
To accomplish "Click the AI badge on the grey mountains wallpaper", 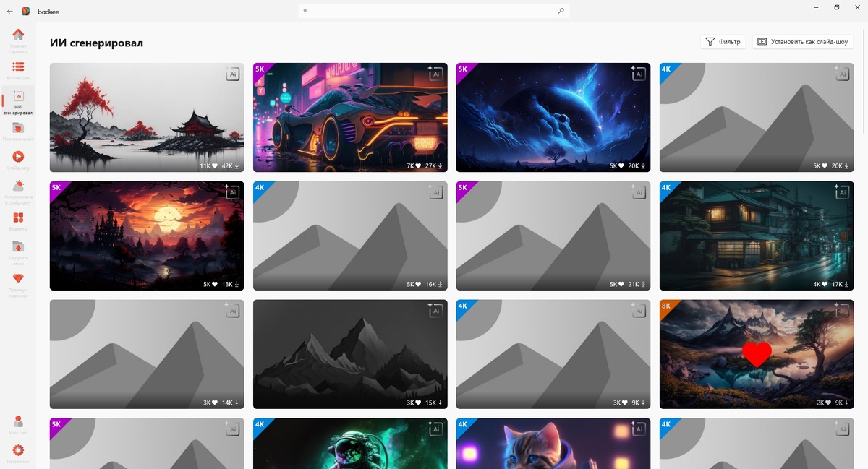I will [x=435, y=311].
